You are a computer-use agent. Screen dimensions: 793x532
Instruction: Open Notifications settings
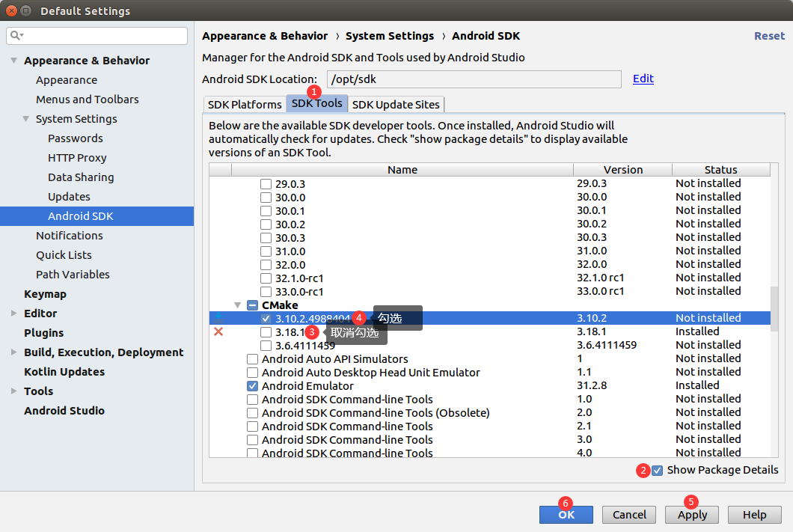pos(70,236)
